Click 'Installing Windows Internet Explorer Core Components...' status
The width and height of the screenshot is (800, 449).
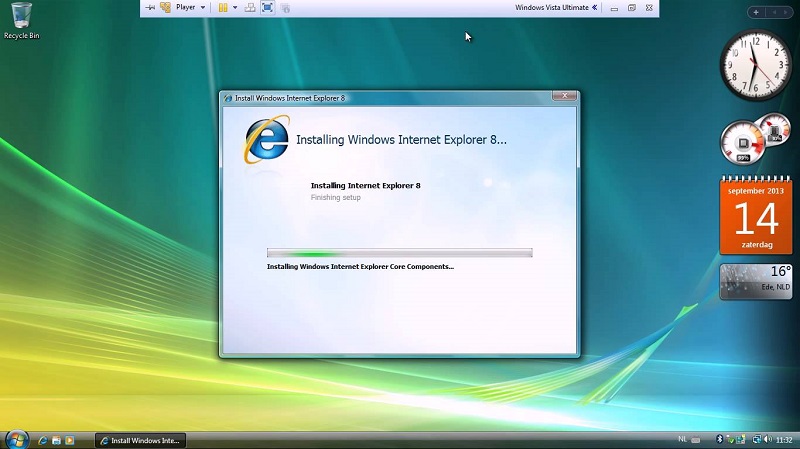pyautogui.click(x=360, y=266)
